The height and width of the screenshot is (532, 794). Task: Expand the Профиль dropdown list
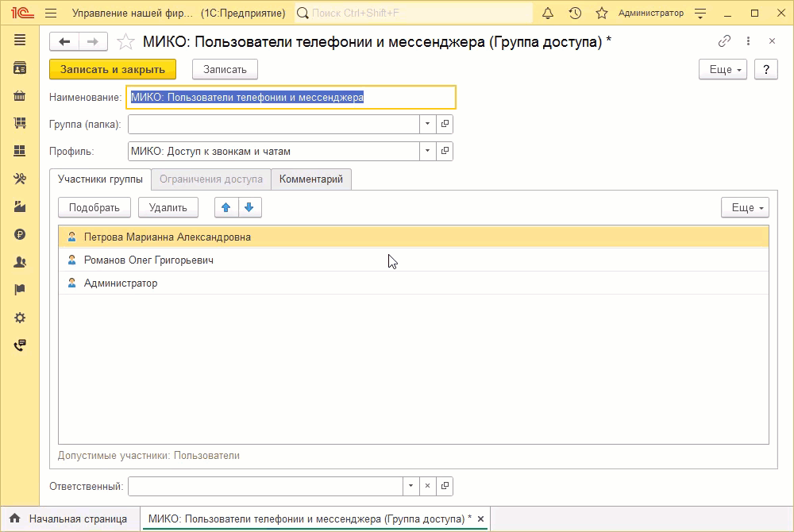tap(427, 151)
